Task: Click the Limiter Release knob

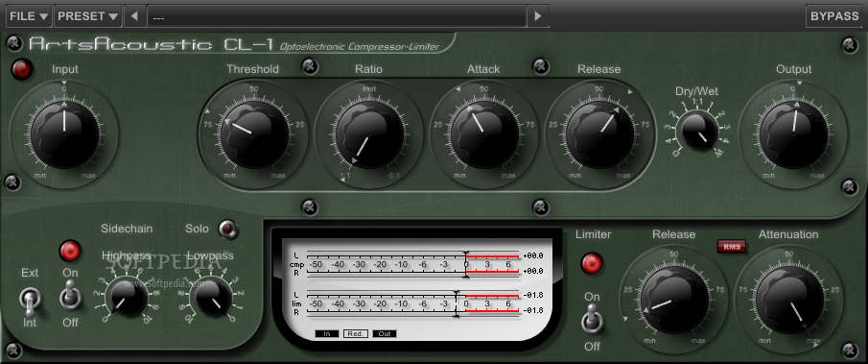Action: [x=673, y=300]
